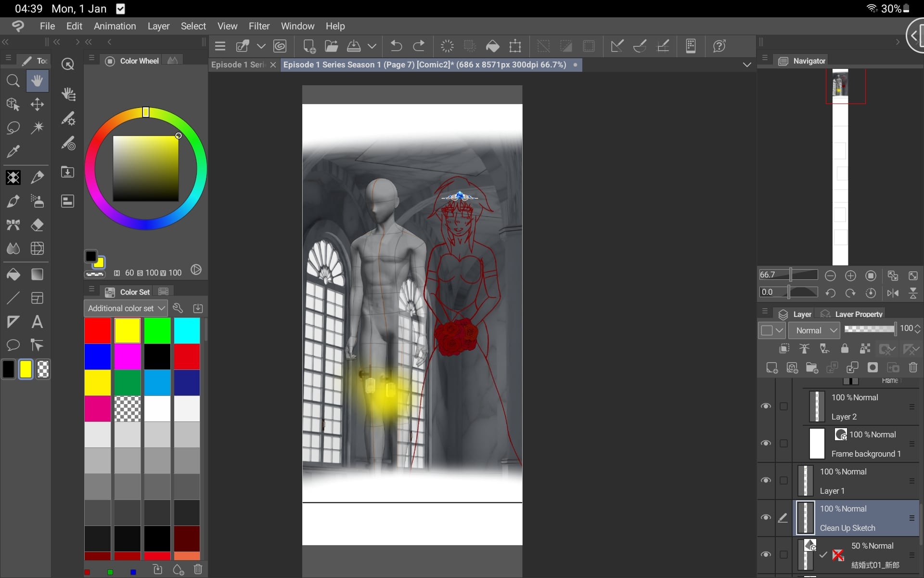Select the Eyedropper tool
Screen dimensions: 924x578
13,152
